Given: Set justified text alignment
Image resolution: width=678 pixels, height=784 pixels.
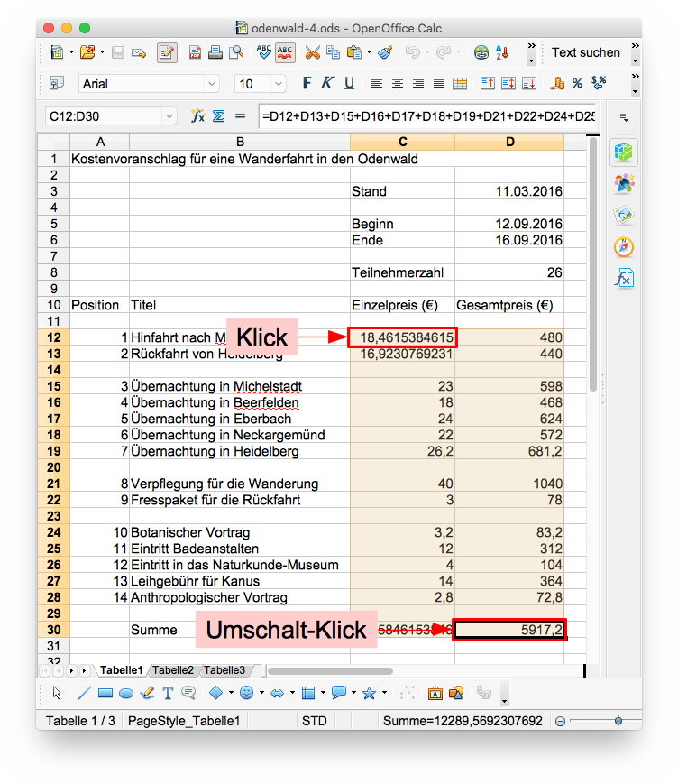Looking at the screenshot, I should coord(439,84).
